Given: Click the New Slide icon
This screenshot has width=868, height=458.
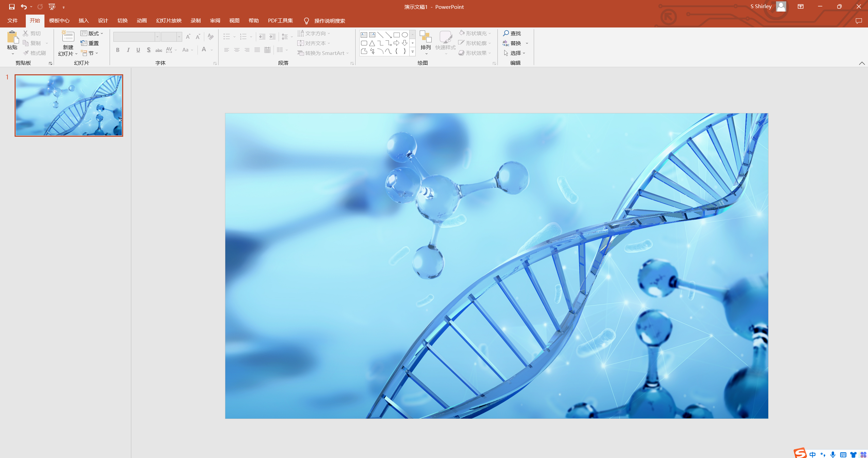Looking at the screenshot, I should [x=68, y=37].
